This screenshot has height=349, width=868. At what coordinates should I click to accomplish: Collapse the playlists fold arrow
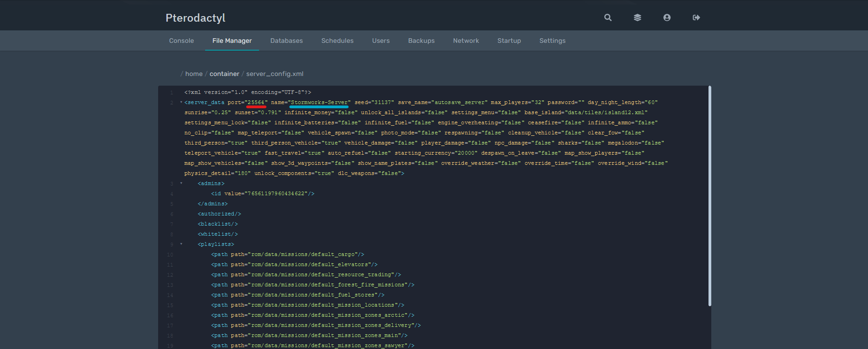click(181, 244)
